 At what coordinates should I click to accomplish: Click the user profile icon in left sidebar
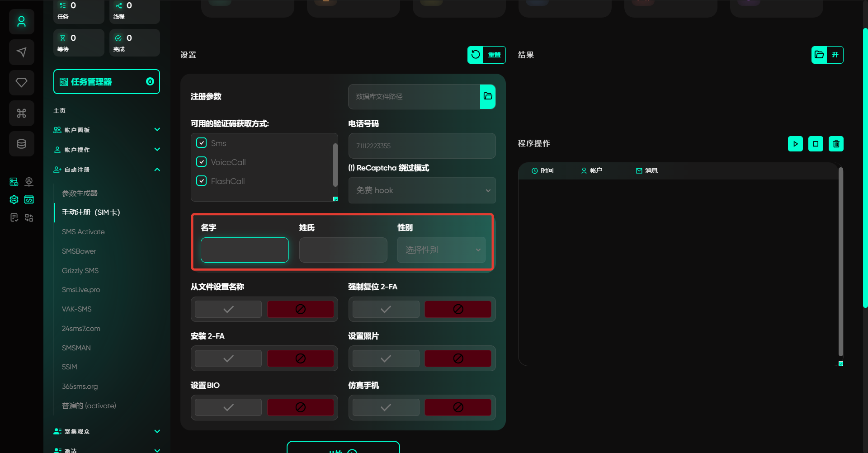click(21, 22)
